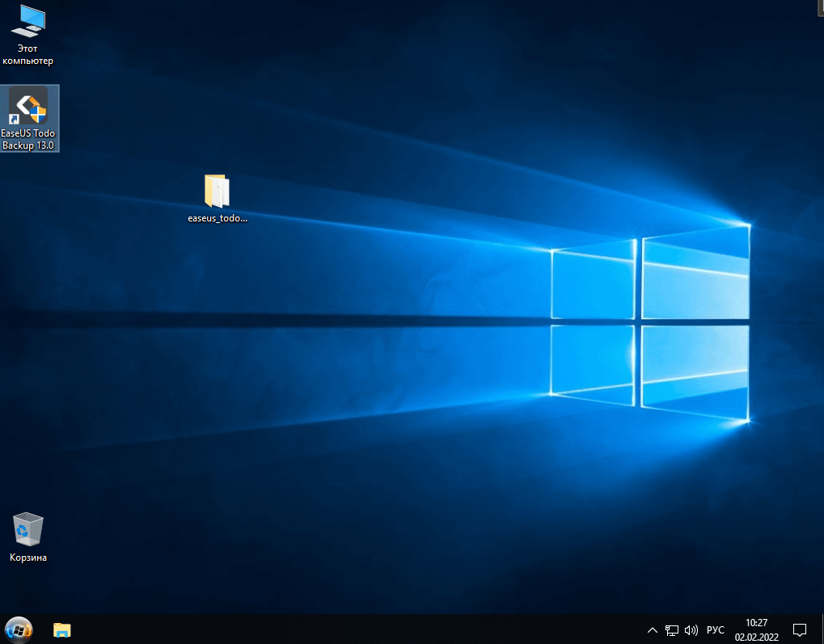Open the clock showing 10:27
Viewport: 824px width, 644px height.
pyautogui.click(x=756, y=623)
